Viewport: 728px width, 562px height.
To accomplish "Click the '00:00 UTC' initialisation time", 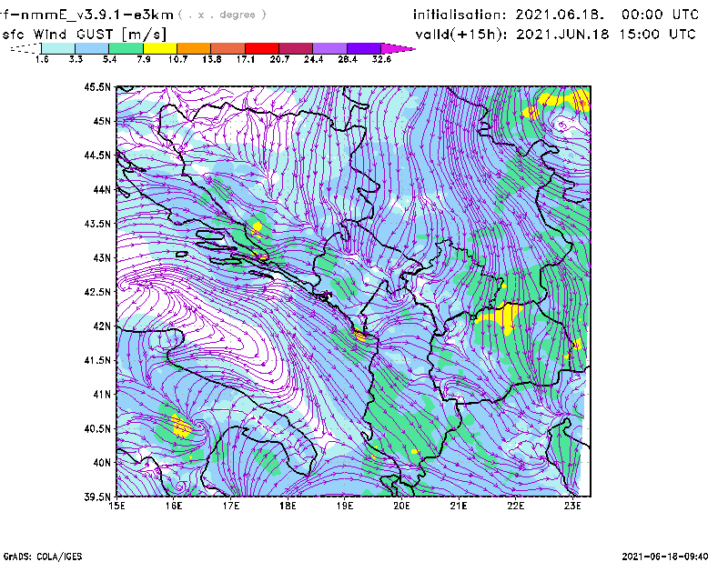I will 661,15.
